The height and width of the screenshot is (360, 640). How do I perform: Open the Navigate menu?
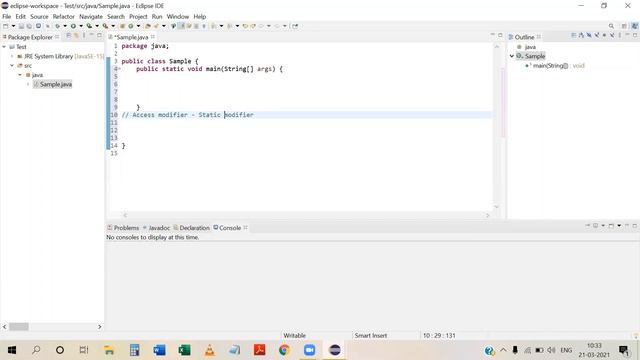pyautogui.click(x=91, y=16)
